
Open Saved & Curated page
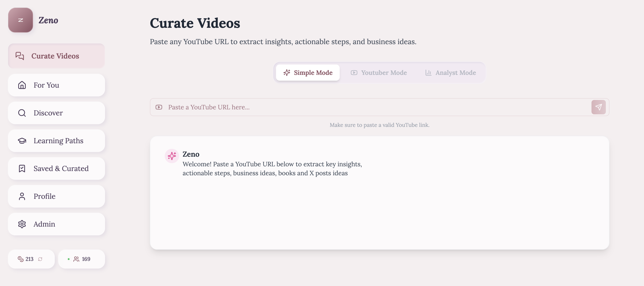56,169
